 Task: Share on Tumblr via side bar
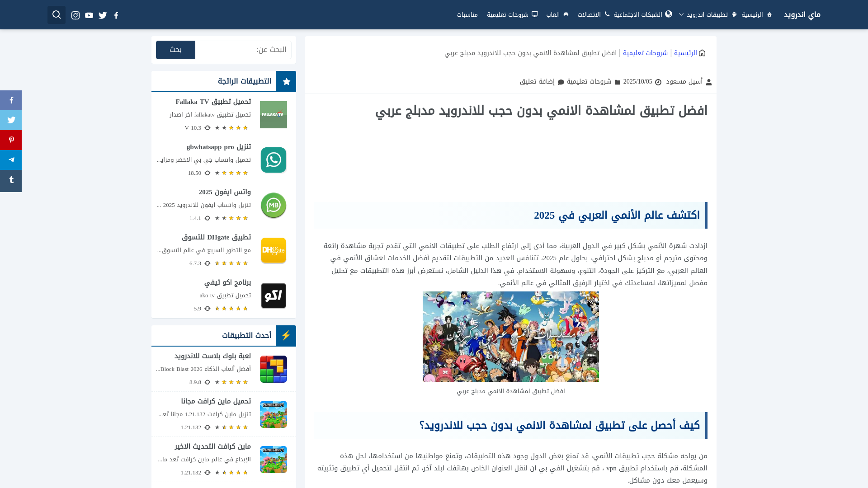click(11, 180)
